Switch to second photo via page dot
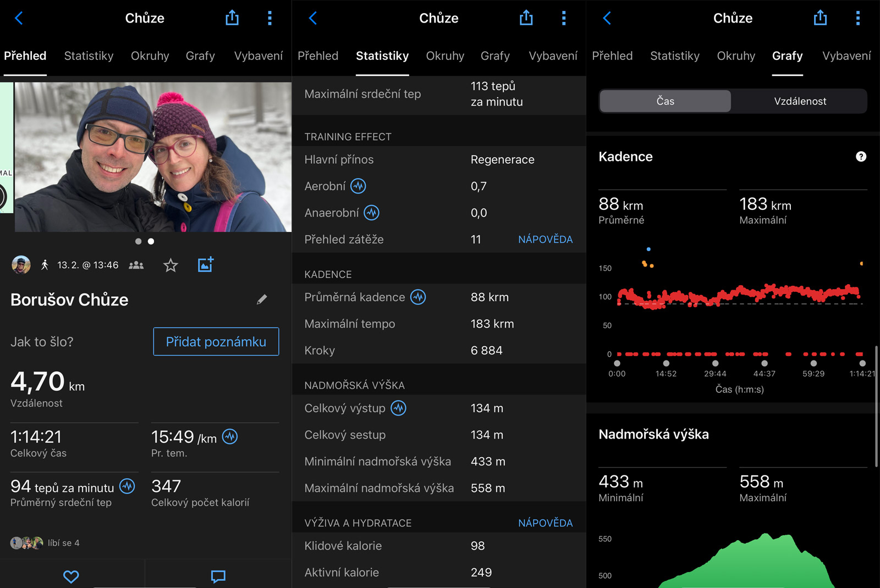This screenshot has width=880, height=588. [x=151, y=241]
